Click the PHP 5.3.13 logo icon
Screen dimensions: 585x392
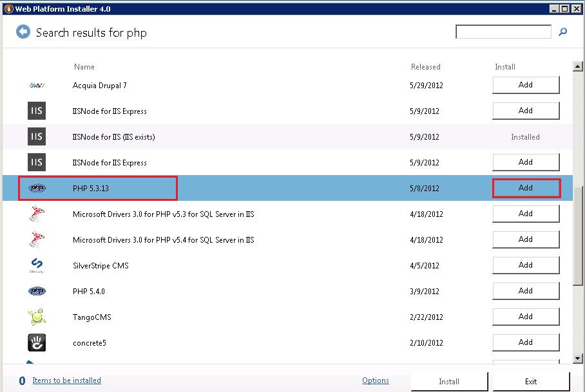[x=37, y=188]
